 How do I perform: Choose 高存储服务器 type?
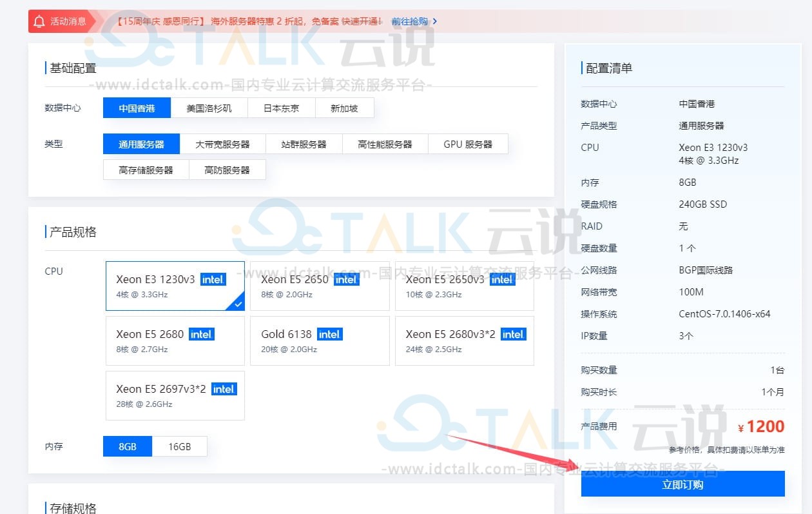point(146,170)
